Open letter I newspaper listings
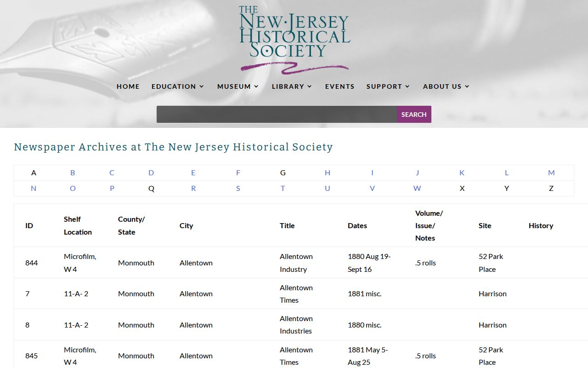This screenshot has height=368, width=588. pos(372,173)
